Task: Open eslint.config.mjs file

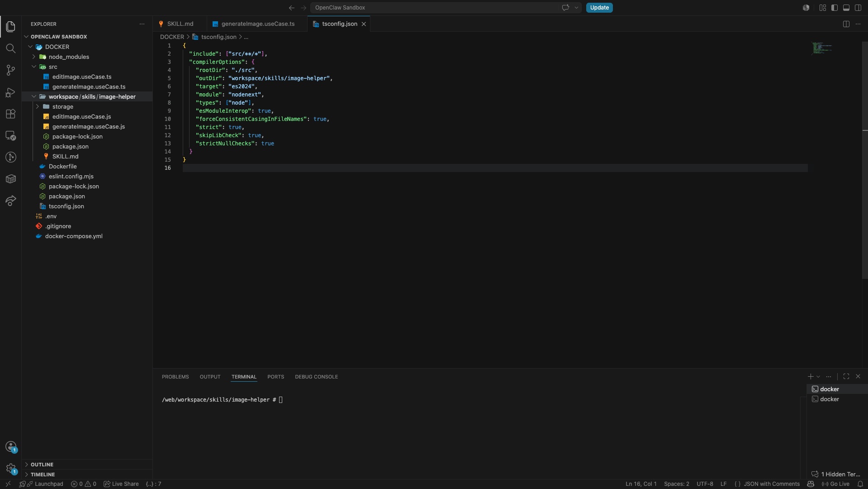Action: coord(71,176)
